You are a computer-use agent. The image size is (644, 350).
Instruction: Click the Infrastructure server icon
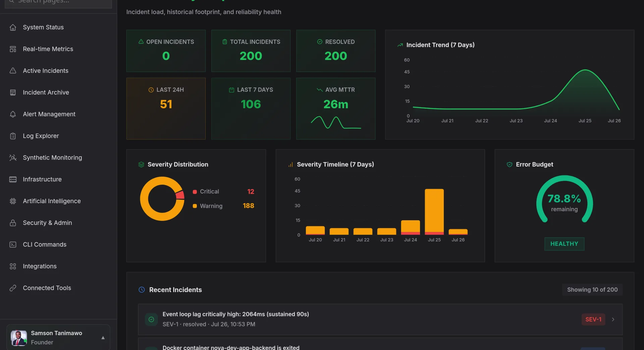pos(13,179)
